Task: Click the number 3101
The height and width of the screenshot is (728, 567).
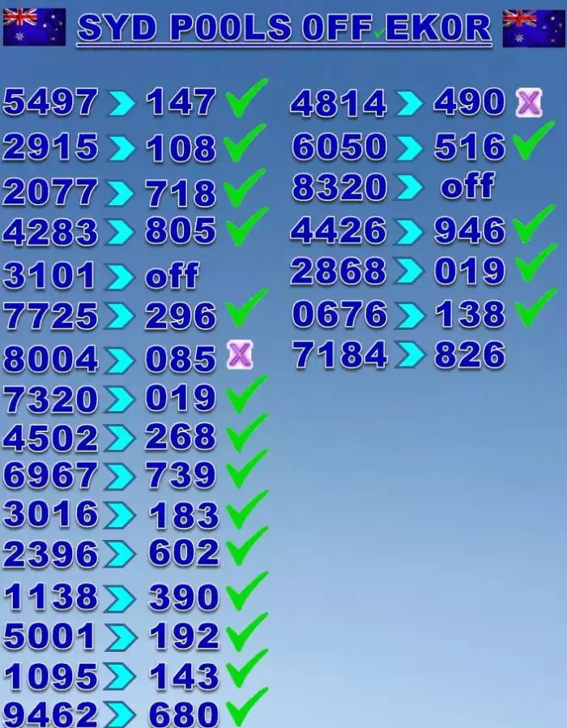Action: [49, 276]
